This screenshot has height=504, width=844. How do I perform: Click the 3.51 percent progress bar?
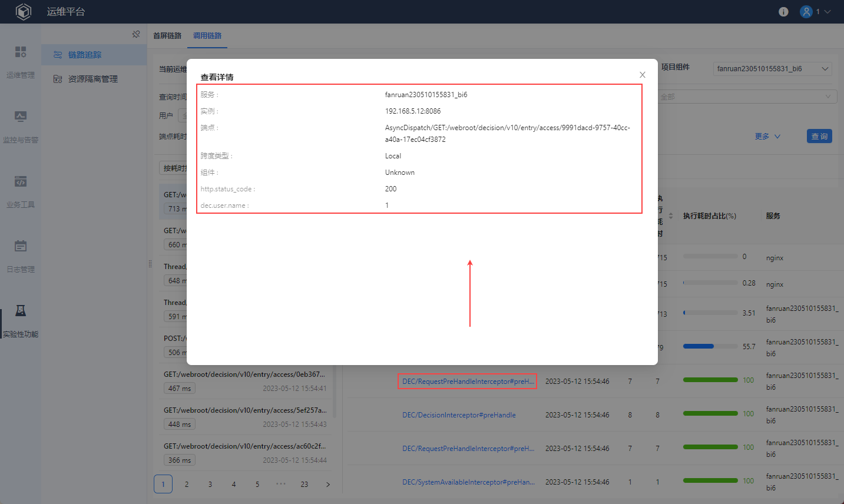pos(710,313)
